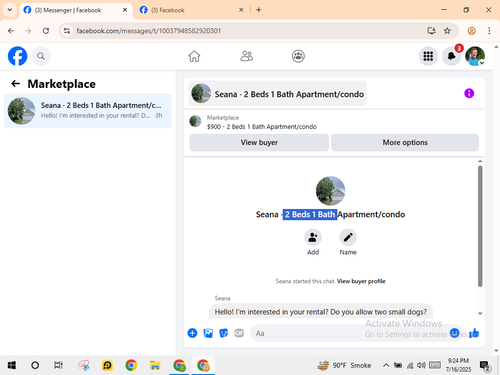The image size is (500, 375).
Task: Click the chat header Seana 2 Beds title
Action: [x=278, y=94]
